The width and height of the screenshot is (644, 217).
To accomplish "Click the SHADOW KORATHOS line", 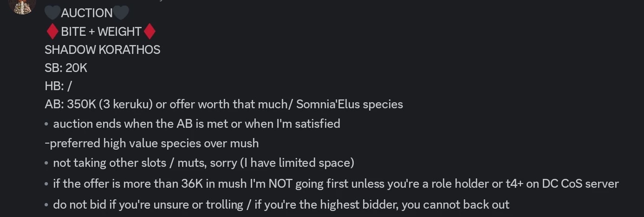I will pos(102,50).
